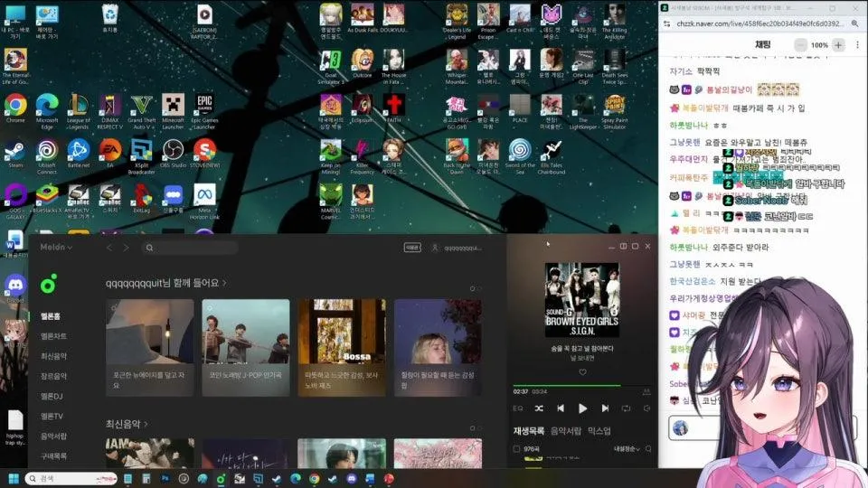Skip to the next track
Screen dimensions: 868x488
603,408
